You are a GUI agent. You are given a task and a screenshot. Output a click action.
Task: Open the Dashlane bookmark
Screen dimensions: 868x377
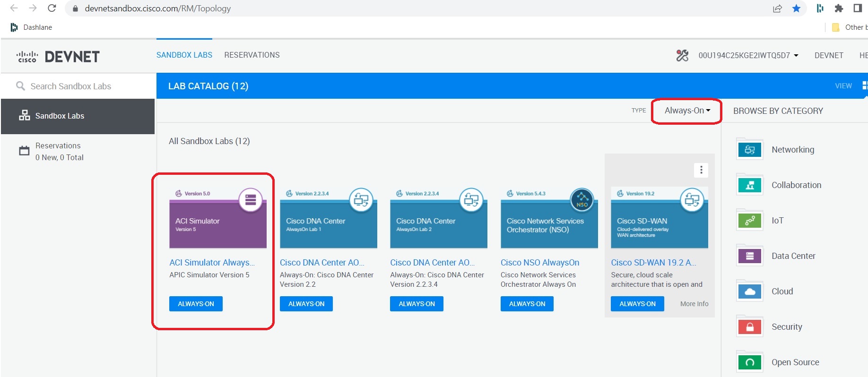pyautogui.click(x=31, y=27)
